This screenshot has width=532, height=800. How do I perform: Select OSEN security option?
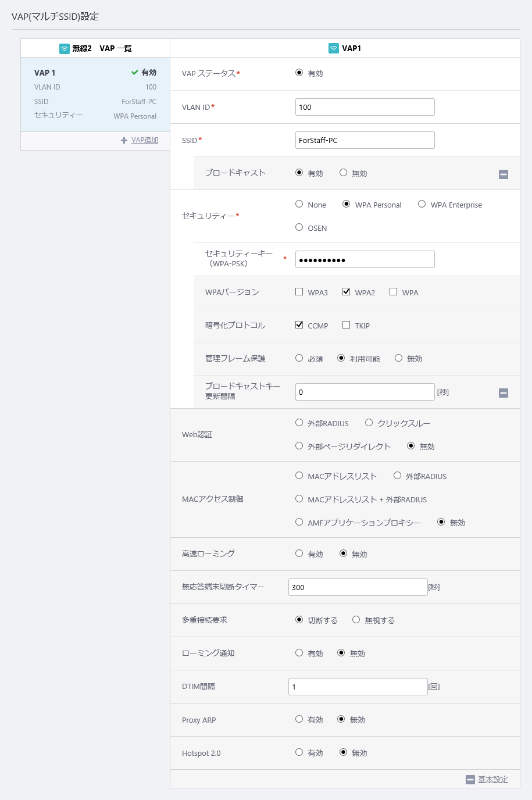(299, 227)
